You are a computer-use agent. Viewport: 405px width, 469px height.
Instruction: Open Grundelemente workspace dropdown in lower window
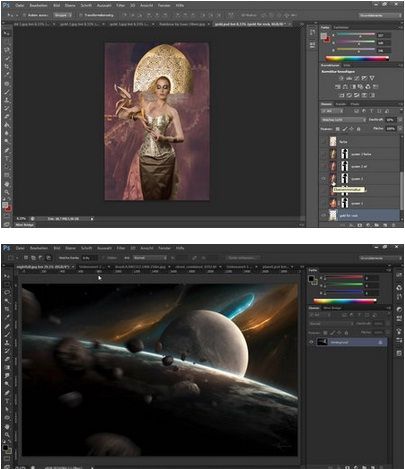[x=380, y=258]
